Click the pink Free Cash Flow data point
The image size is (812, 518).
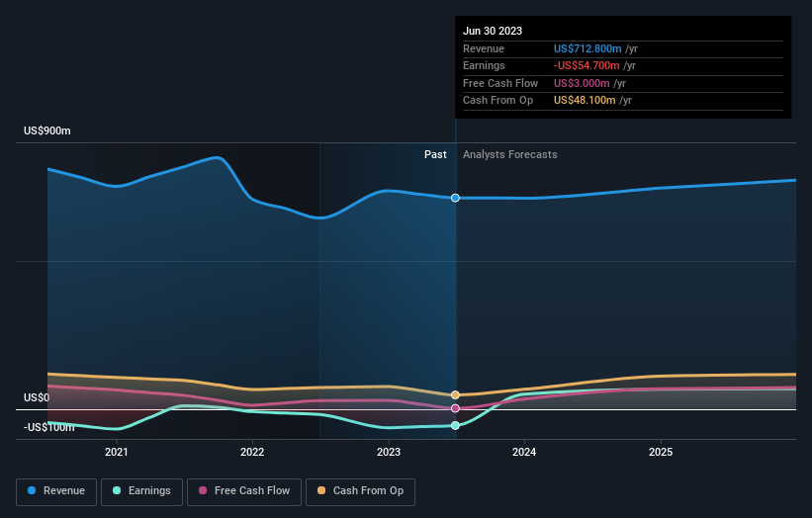click(455, 408)
